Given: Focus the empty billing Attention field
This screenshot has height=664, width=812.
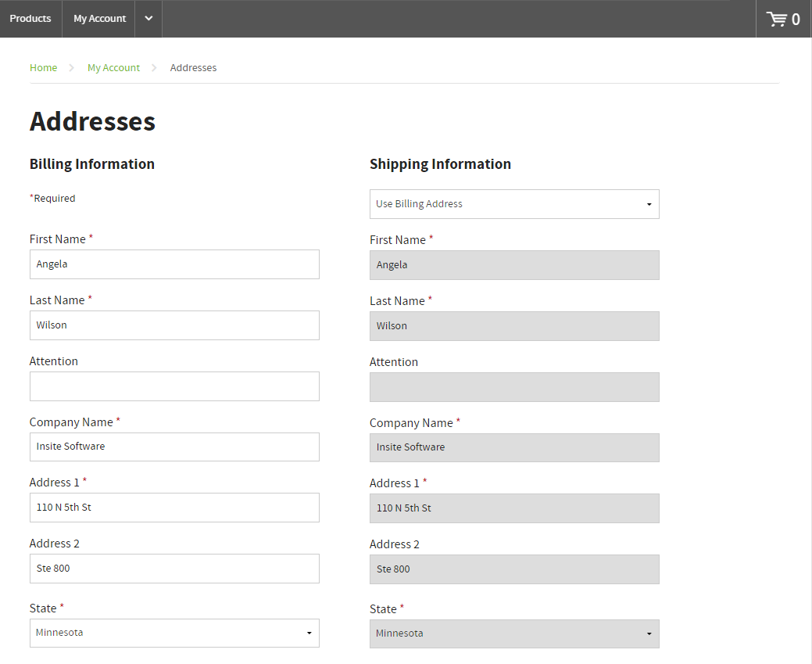Looking at the screenshot, I should pyautogui.click(x=173, y=386).
